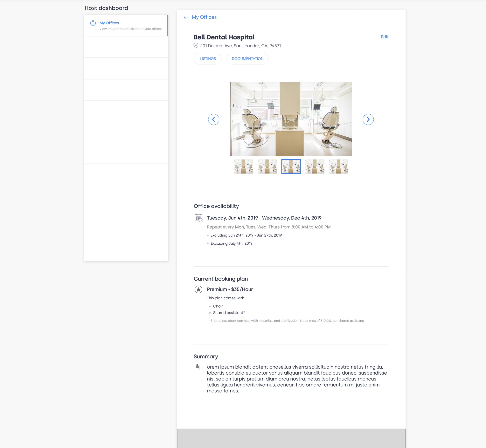
Task: Click the 'Office availability' heading
Action: pyautogui.click(x=216, y=206)
